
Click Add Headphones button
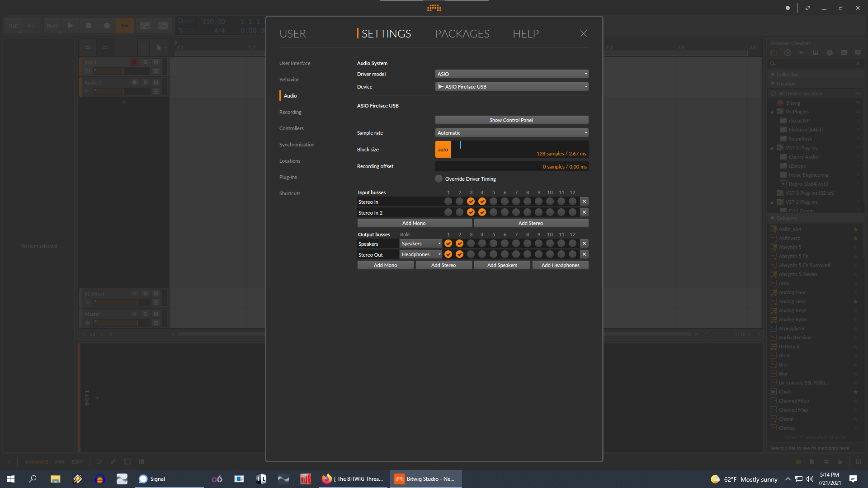560,265
